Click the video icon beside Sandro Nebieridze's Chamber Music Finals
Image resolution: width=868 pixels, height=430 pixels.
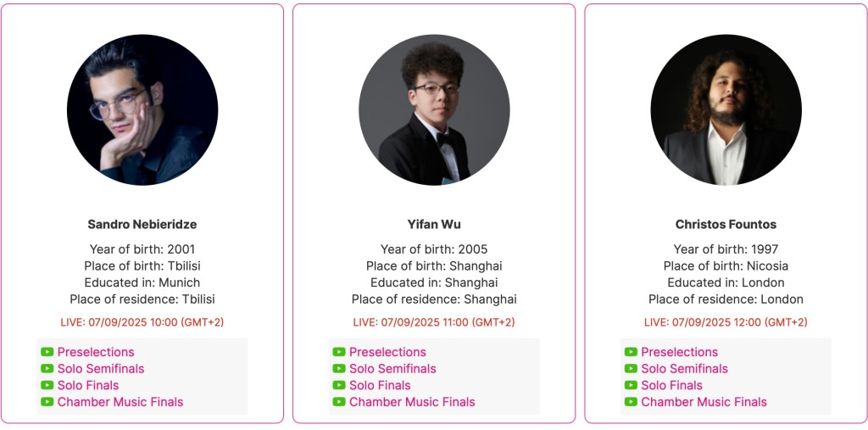tap(47, 402)
